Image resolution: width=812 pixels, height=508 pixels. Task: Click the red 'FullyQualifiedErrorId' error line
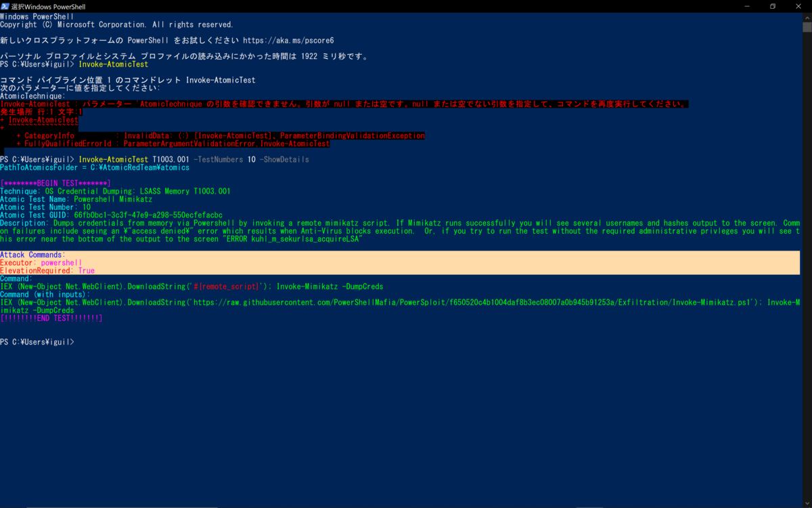[x=173, y=144]
